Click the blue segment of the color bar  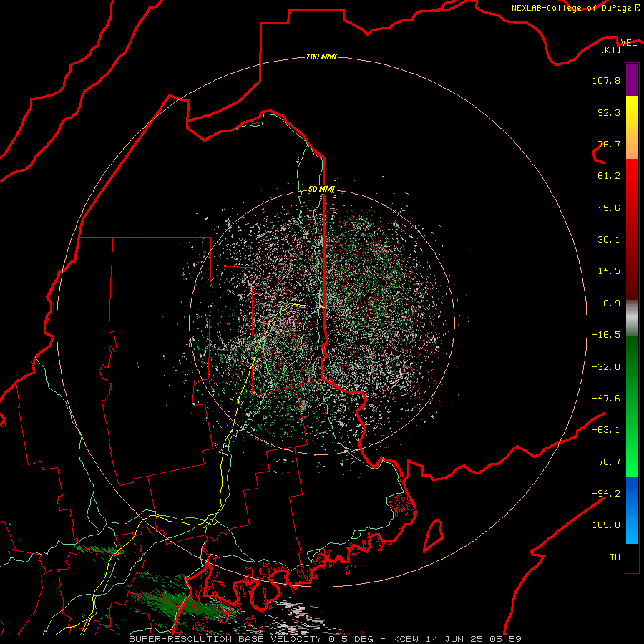coord(632,510)
